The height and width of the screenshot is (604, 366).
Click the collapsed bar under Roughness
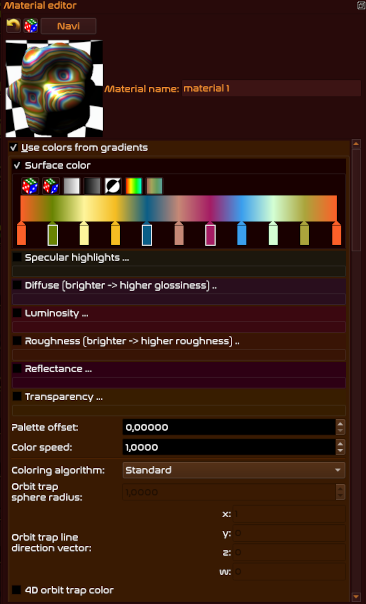pos(179,354)
